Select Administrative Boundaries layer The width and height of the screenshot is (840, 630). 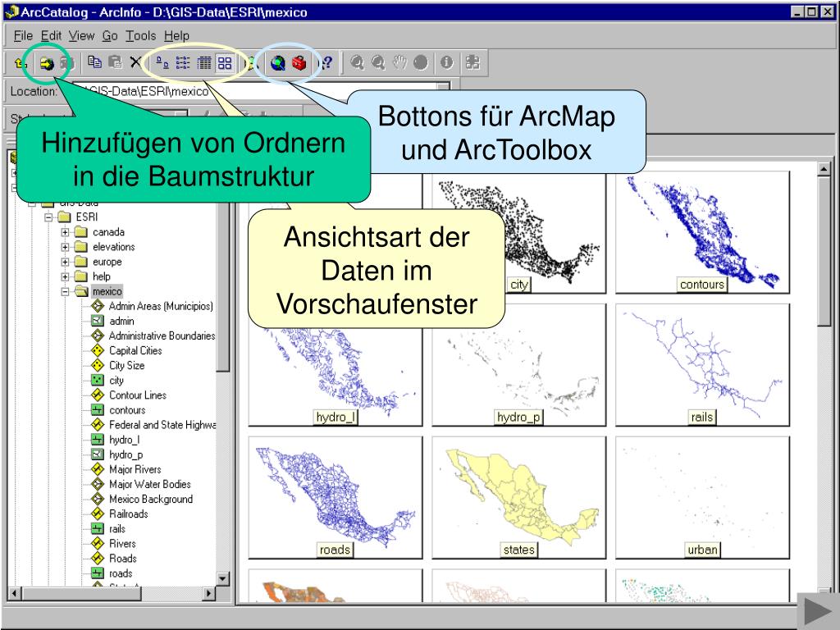(162, 336)
